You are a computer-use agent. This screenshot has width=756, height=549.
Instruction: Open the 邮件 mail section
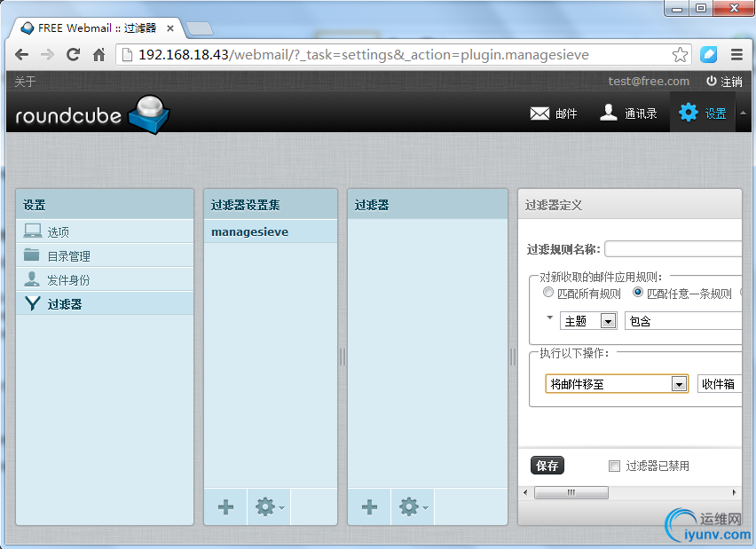click(553, 114)
